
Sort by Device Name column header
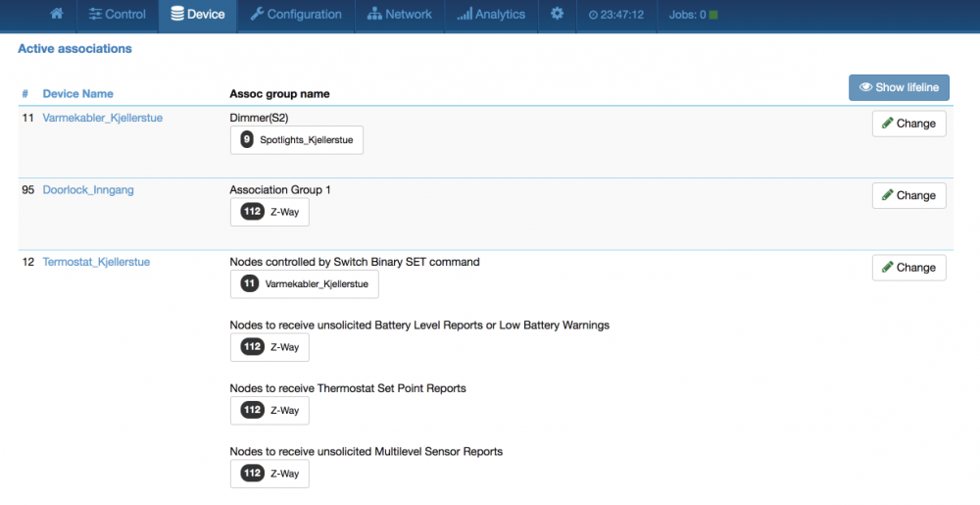click(78, 94)
